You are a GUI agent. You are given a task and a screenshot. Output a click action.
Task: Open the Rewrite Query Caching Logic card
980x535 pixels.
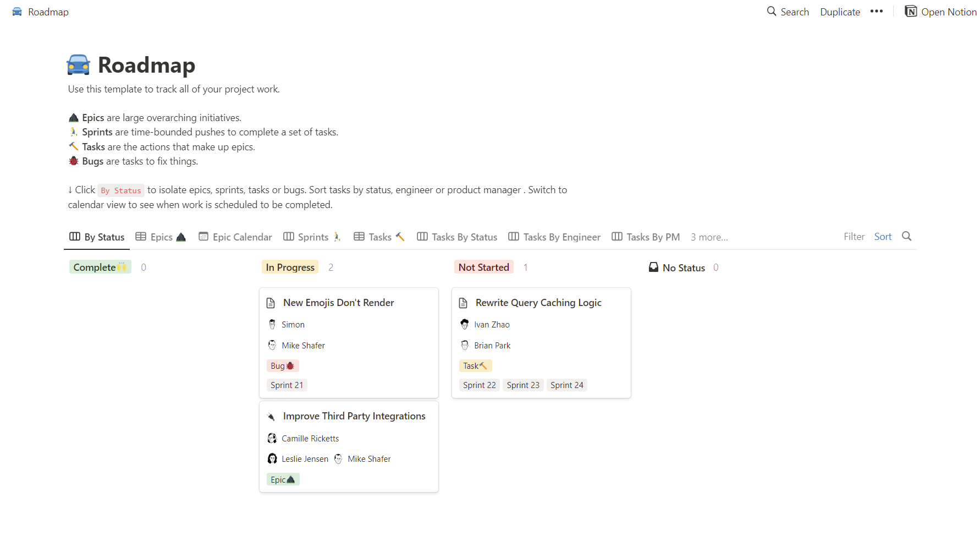pyautogui.click(x=538, y=302)
